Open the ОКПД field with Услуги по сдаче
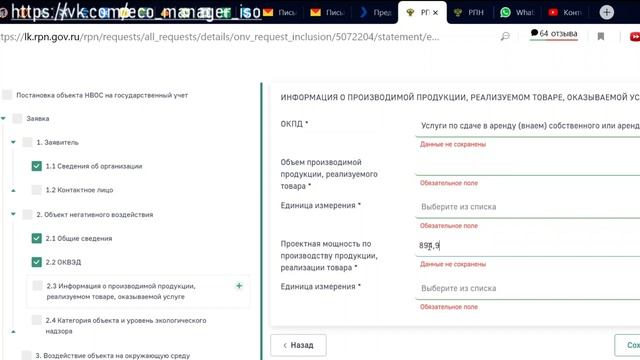 tap(528, 126)
